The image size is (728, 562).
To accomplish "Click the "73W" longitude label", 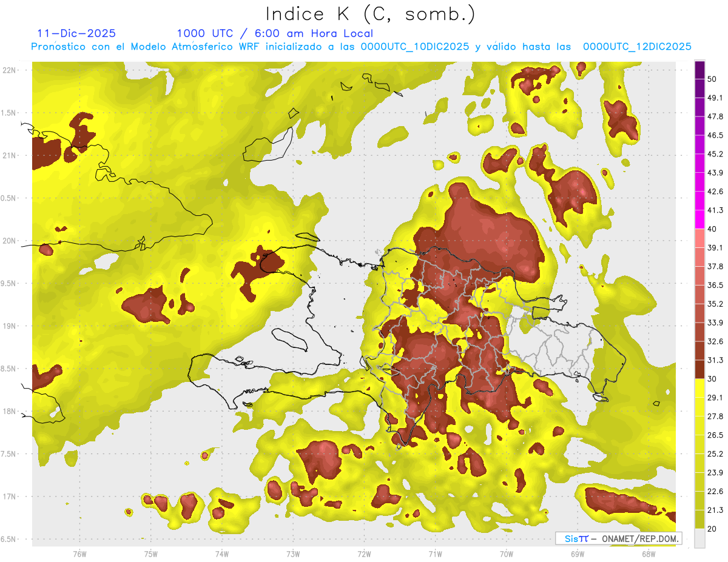I will click(x=293, y=554).
